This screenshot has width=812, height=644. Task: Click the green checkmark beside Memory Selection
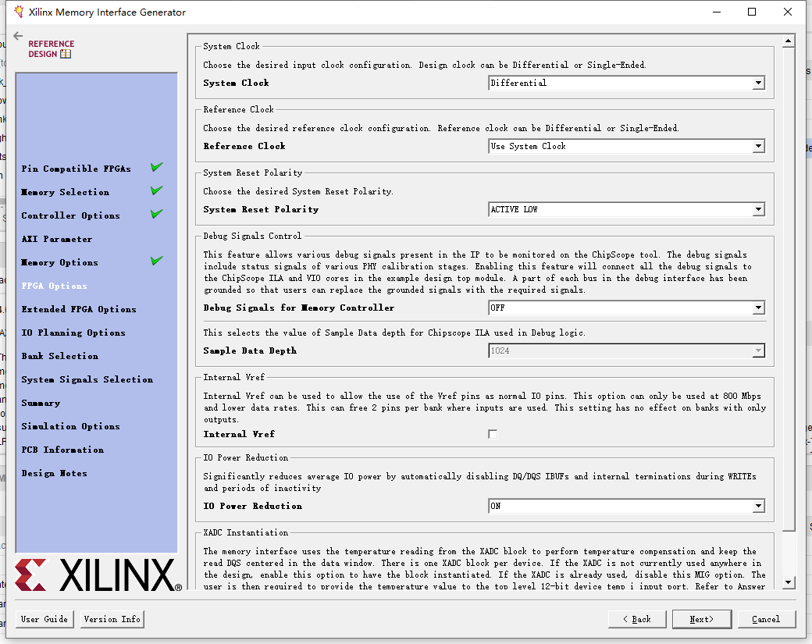click(157, 190)
